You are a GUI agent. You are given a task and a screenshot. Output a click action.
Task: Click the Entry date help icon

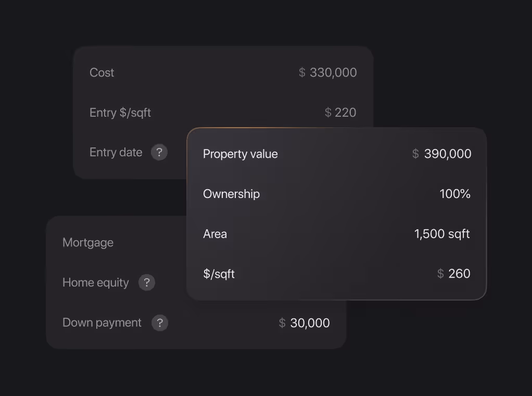tap(160, 152)
